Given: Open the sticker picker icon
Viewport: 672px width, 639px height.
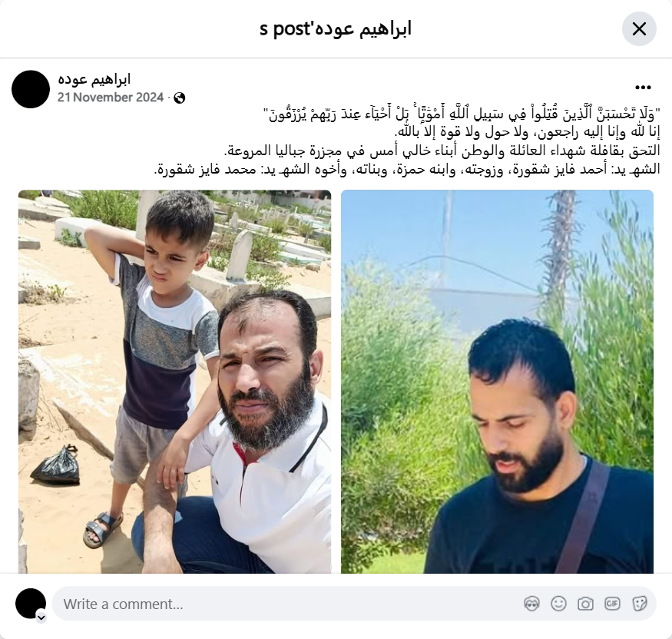Looking at the screenshot, I should tap(639, 604).
